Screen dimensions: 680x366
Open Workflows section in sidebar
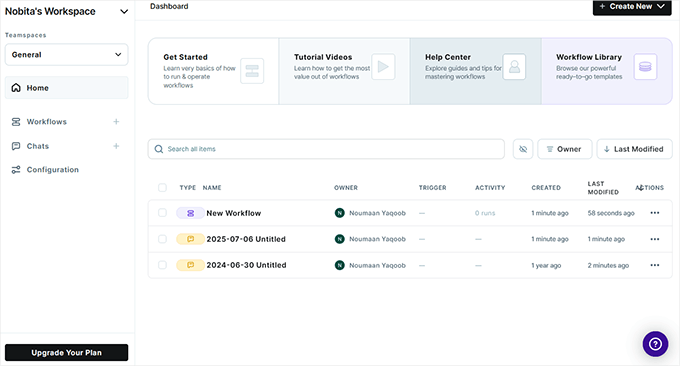click(47, 122)
